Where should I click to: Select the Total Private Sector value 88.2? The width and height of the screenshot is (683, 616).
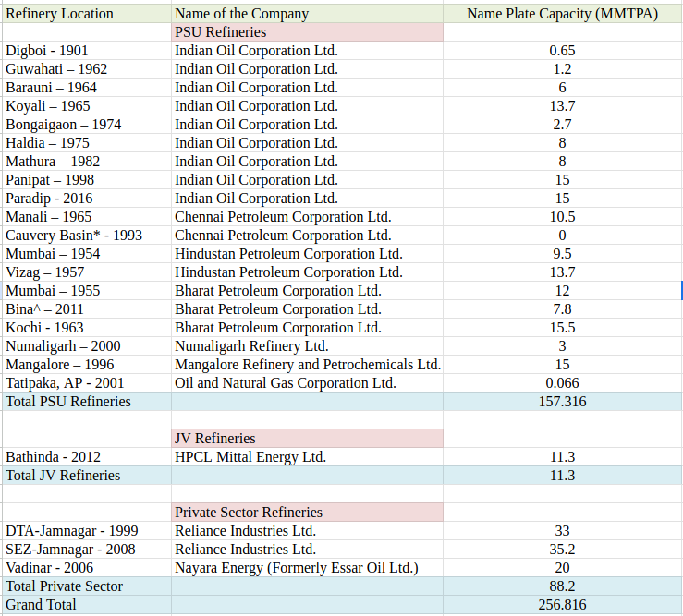click(563, 586)
